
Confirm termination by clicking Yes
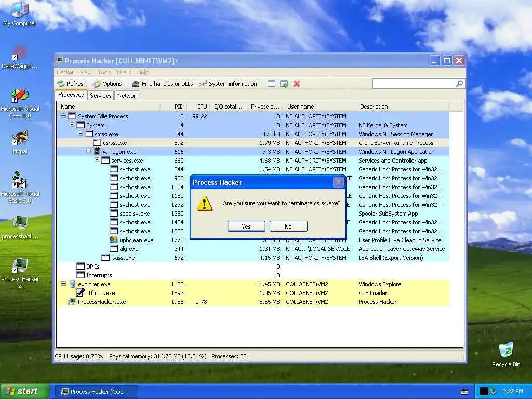(x=246, y=227)
